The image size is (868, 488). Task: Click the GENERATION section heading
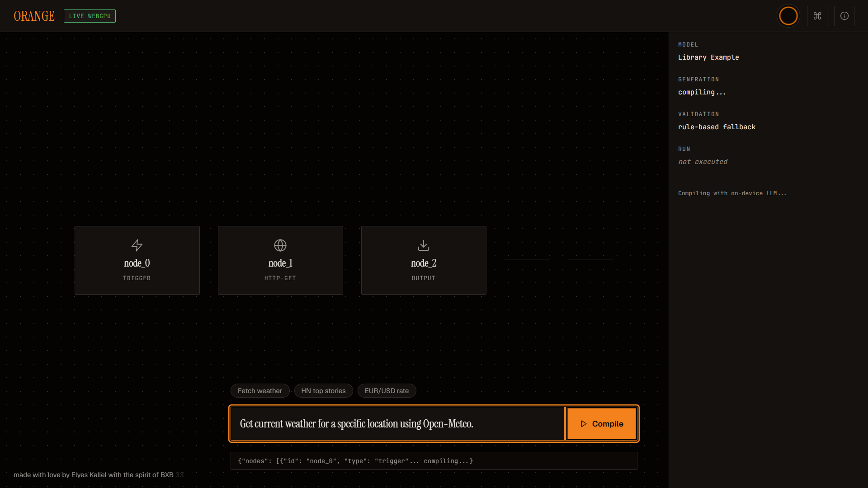(698, 80)
